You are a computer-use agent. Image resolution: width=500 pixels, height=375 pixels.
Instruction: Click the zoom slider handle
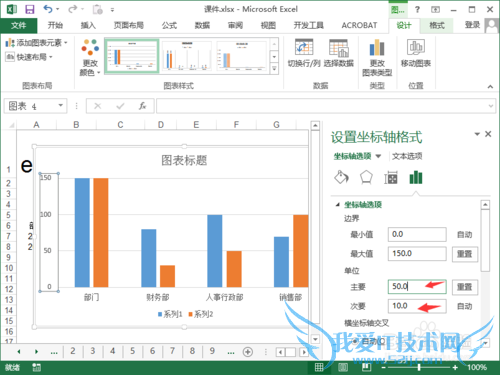tap(419, 367)
